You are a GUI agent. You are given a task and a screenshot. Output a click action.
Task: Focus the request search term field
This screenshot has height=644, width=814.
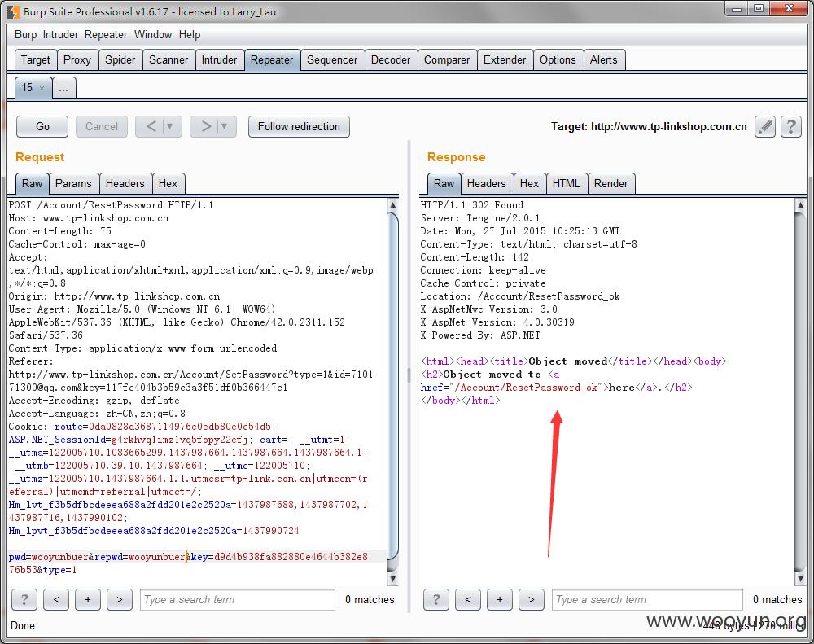(237, 600)
